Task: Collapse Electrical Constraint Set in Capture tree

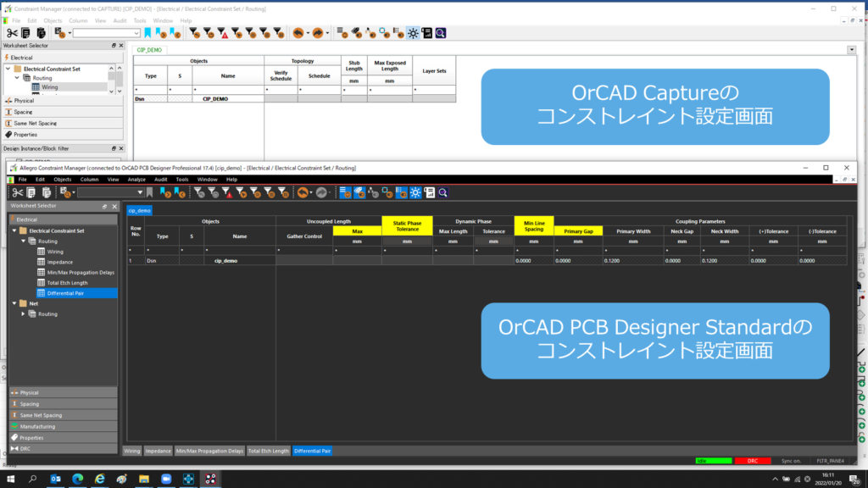Action: coord(8,69)
